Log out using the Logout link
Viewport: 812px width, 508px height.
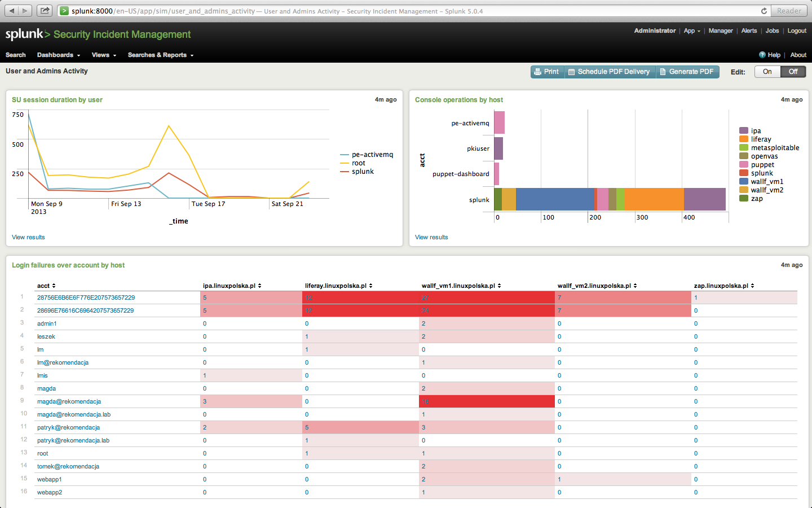coord(797,31)
